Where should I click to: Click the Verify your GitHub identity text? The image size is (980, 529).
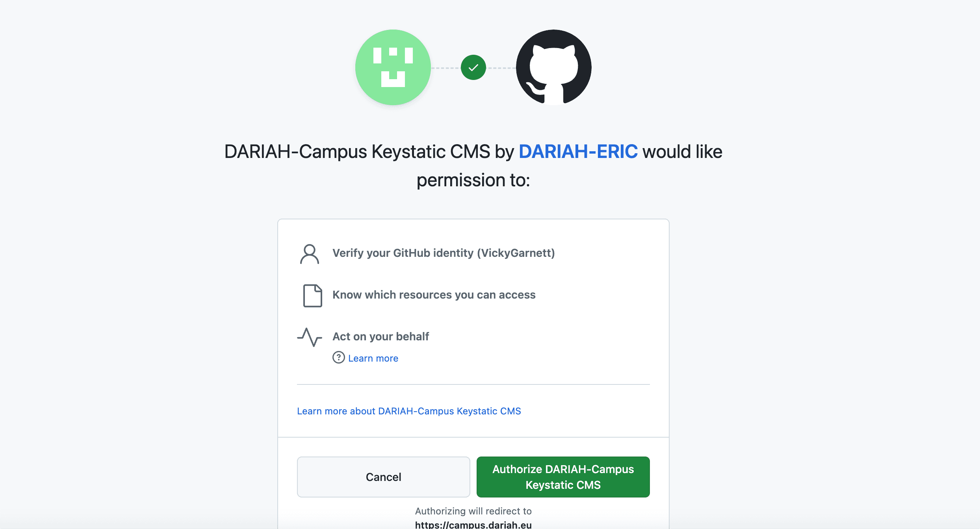coord(444,253)
